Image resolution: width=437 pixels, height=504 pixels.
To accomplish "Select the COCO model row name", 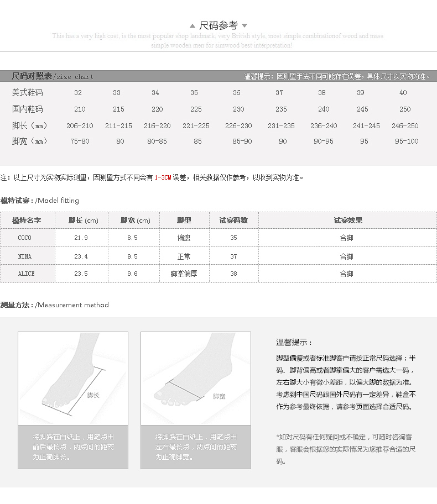I will (x=24, y=238).
